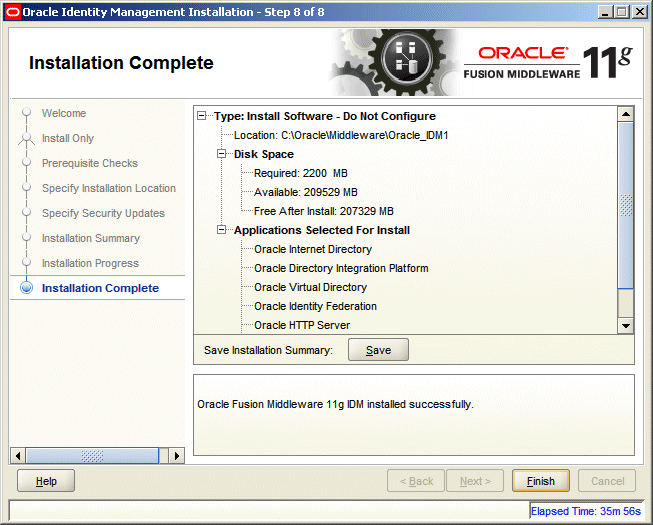Click the steps panel horizontal scrollbar thumb

pyautogui.click(x=92, y=456)
